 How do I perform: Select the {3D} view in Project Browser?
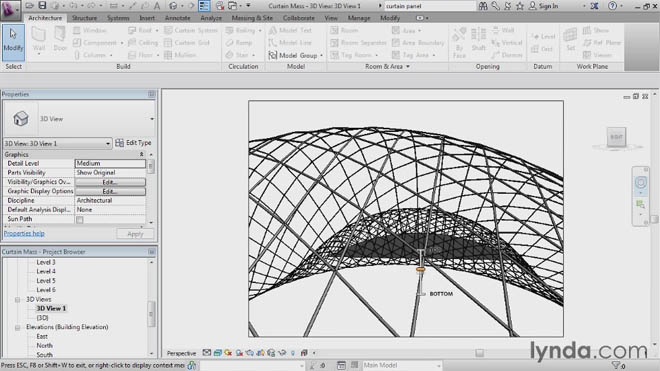(x=42, y=318)
